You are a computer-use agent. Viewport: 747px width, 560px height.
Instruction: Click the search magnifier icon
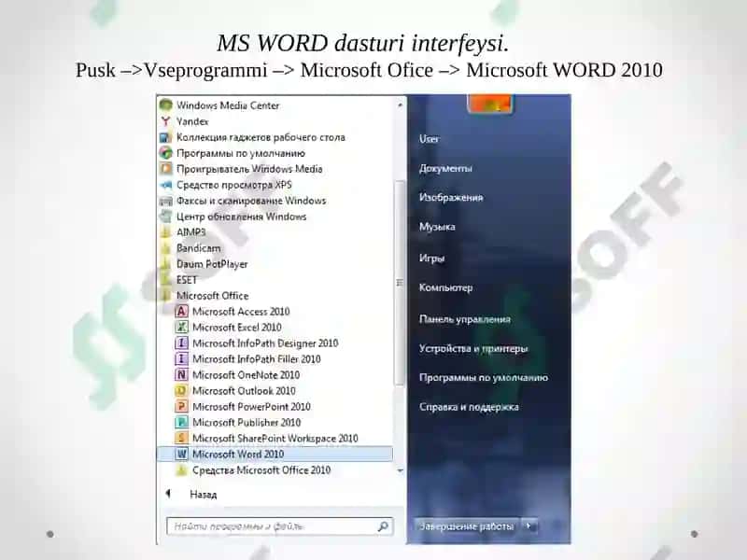click(383, 526)
